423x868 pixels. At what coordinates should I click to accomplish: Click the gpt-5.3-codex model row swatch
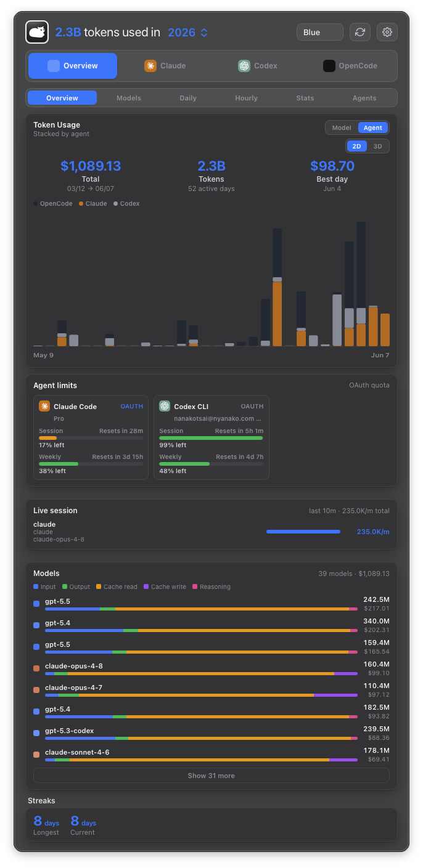[36, 733]
